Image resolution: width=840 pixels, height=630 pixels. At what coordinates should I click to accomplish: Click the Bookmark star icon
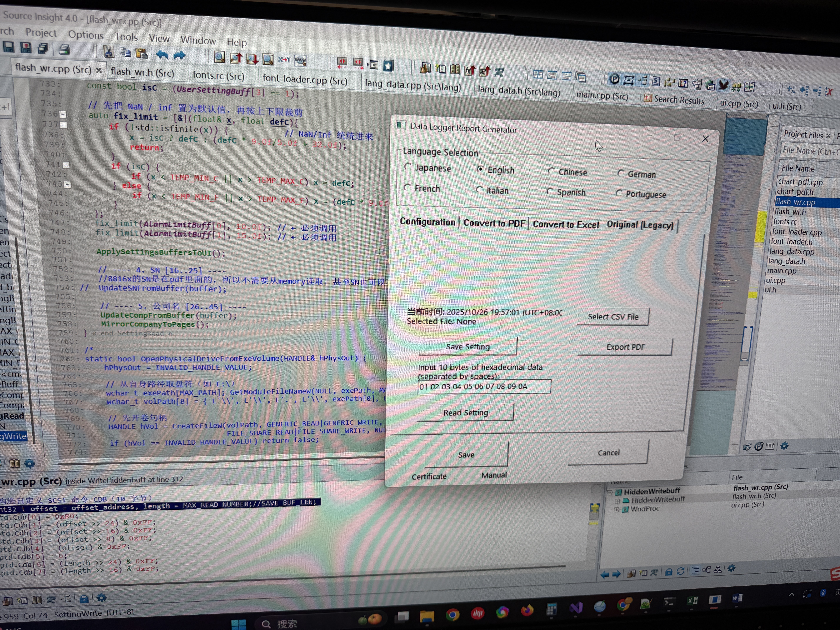pyautogui.click(x=388, y=66)
